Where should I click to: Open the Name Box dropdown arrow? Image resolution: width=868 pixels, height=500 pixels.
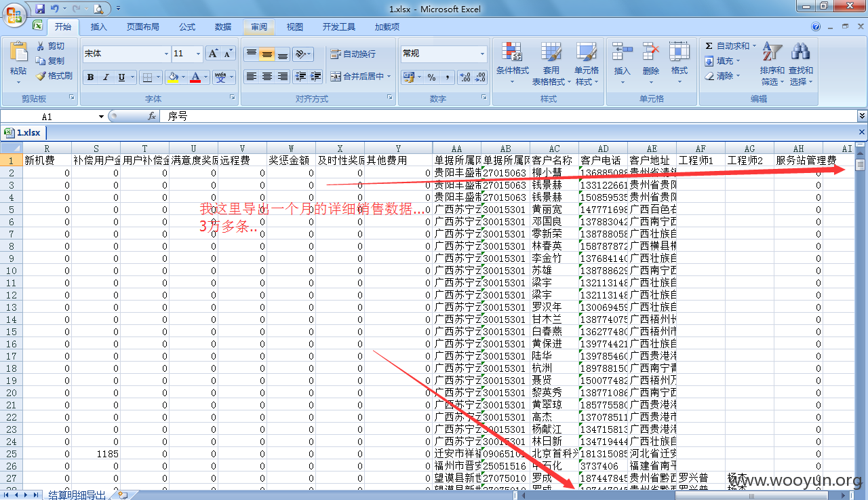click(x=101, y=117)
